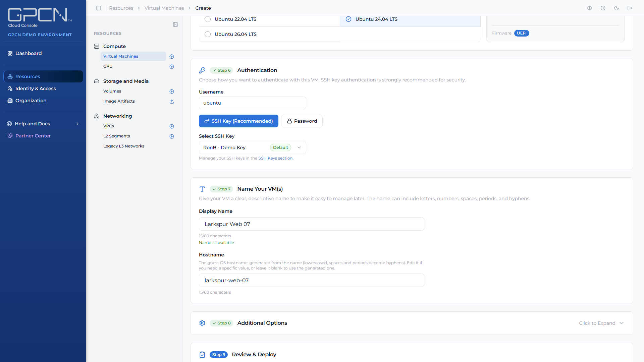Click the Networking nodes icon
The width and height of the screenshot is (644, 362).
tap(97, 116)
